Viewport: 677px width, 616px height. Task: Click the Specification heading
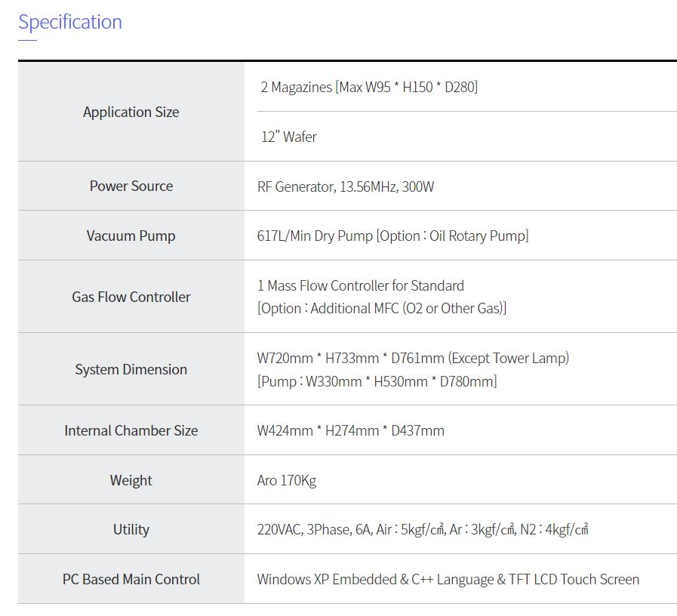(x=70, y=22)
